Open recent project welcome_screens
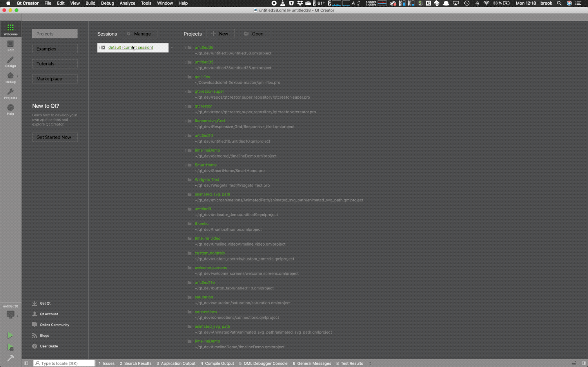The image size is (588, 367). [x=211, y=268]
